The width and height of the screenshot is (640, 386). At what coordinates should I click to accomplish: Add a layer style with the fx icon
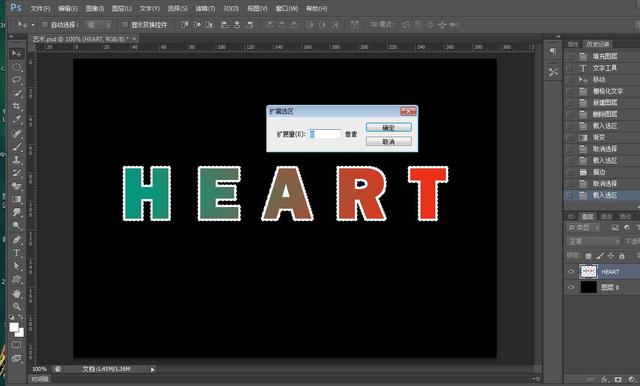[605, 379]
